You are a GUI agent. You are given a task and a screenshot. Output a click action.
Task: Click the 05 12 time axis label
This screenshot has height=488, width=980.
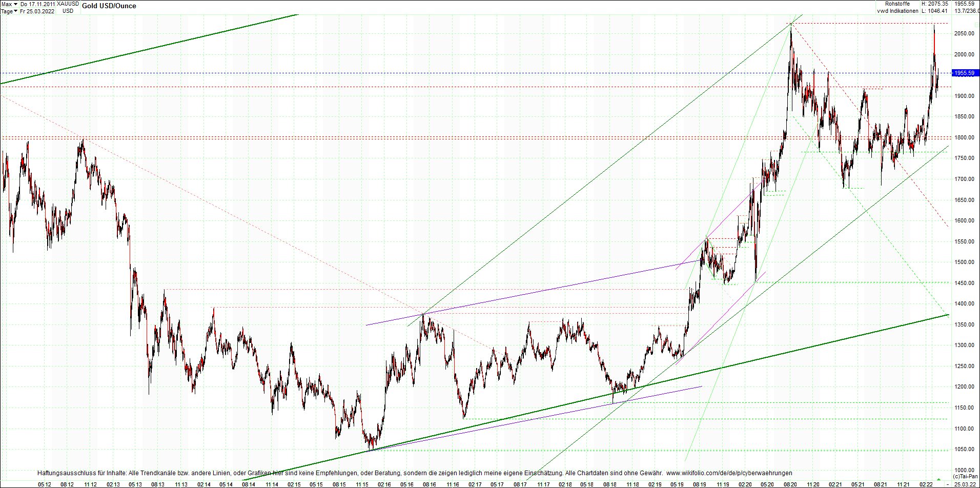[x=45, y=484]
